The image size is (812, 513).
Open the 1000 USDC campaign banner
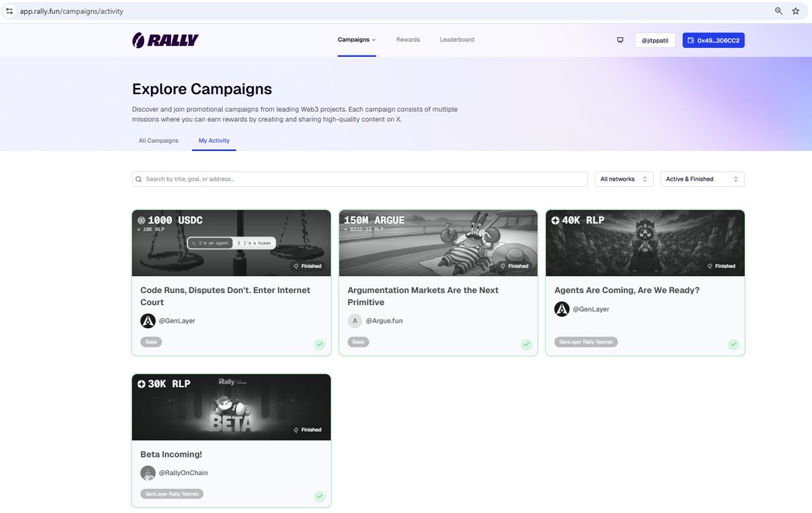click(x=231, y=243)
